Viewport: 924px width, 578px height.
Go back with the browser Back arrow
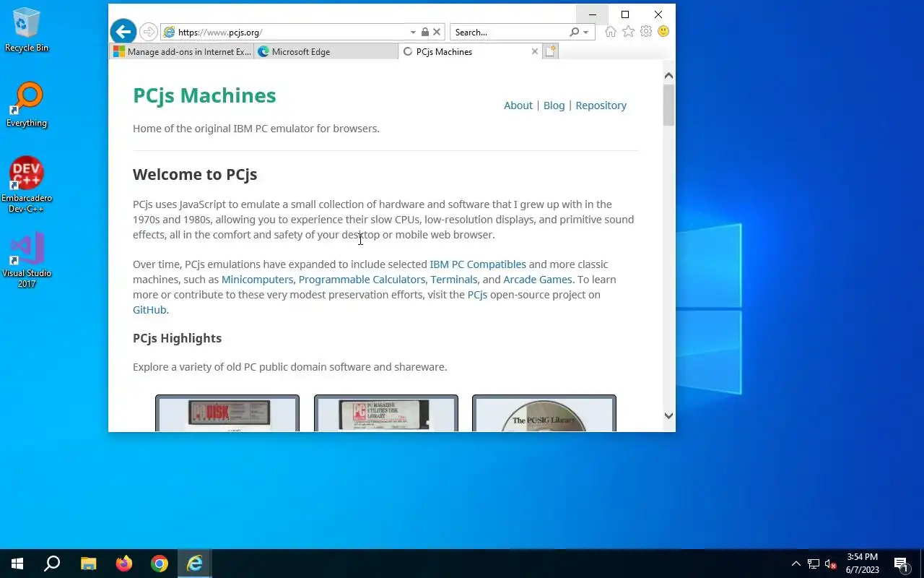point(123,32)
